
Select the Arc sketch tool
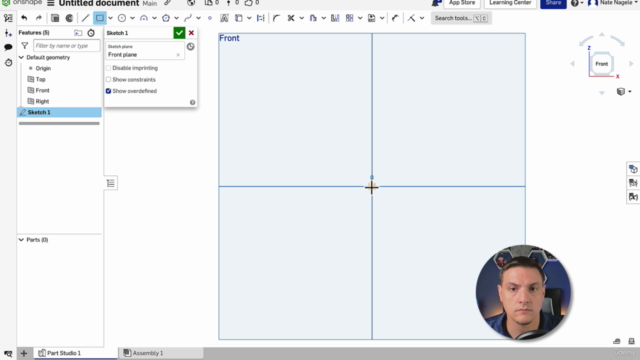(144, 18)
